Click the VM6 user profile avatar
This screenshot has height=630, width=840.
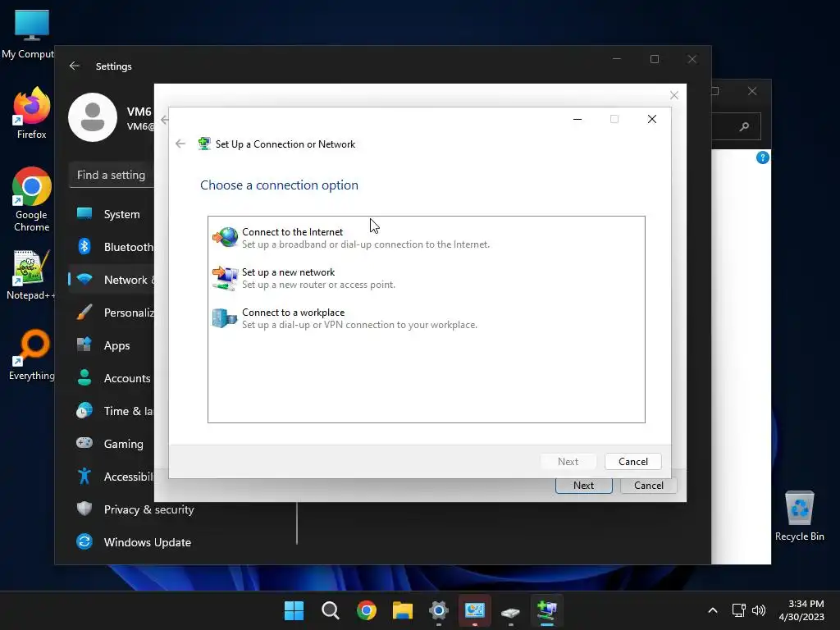(93, 117)
